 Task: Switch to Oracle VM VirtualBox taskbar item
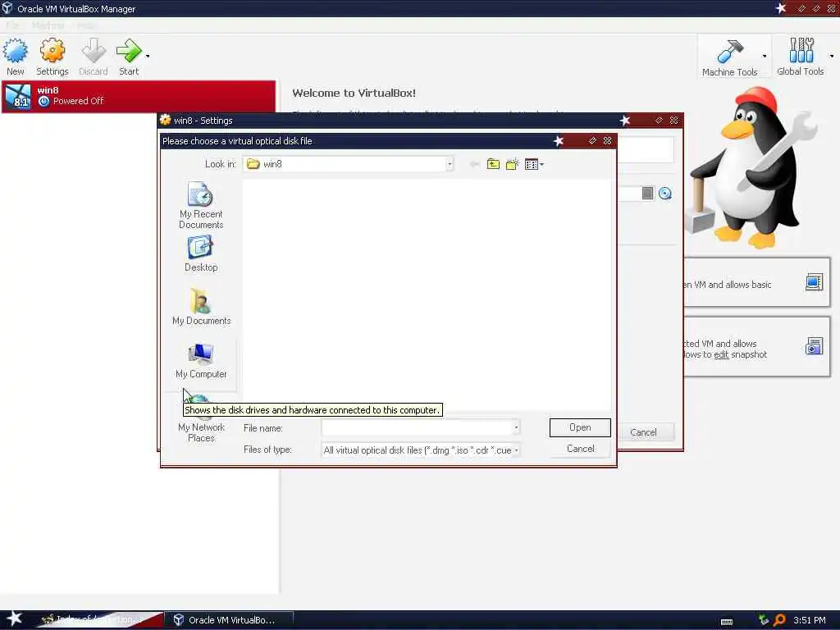(228, 620)
